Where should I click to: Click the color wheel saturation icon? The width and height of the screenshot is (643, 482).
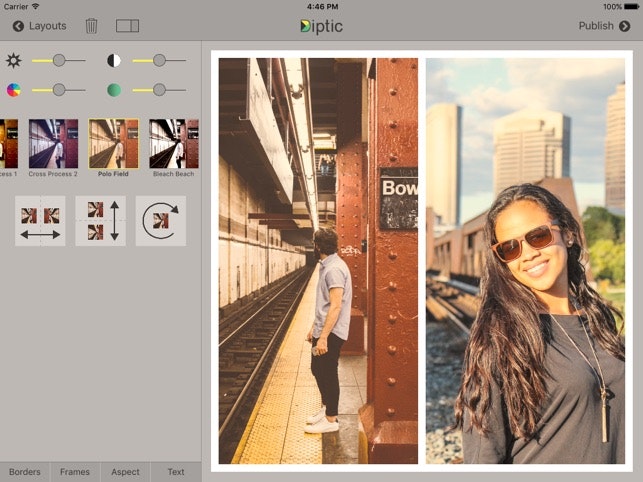pyautogui.click(x=13, y=90)
